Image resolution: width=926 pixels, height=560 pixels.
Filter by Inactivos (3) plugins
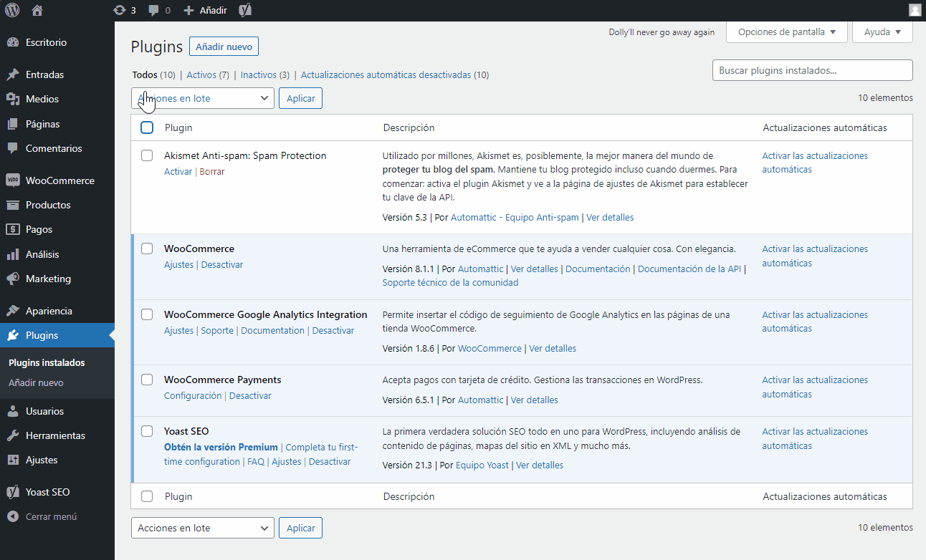coord(265,74)
